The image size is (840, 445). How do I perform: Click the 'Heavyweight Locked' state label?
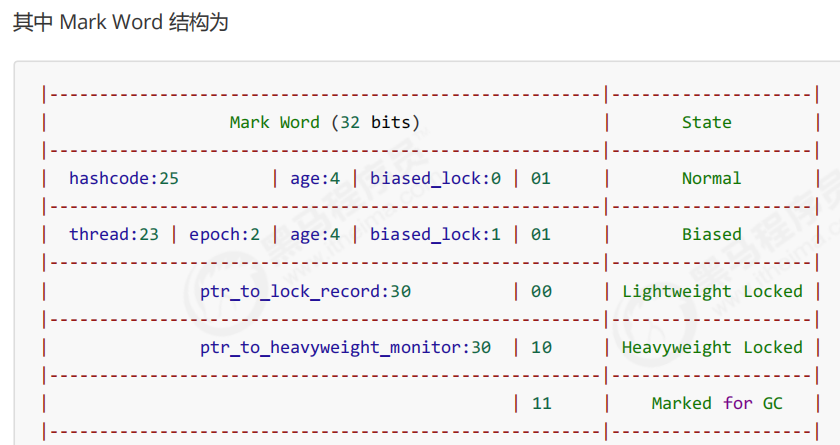click(712, 348)
